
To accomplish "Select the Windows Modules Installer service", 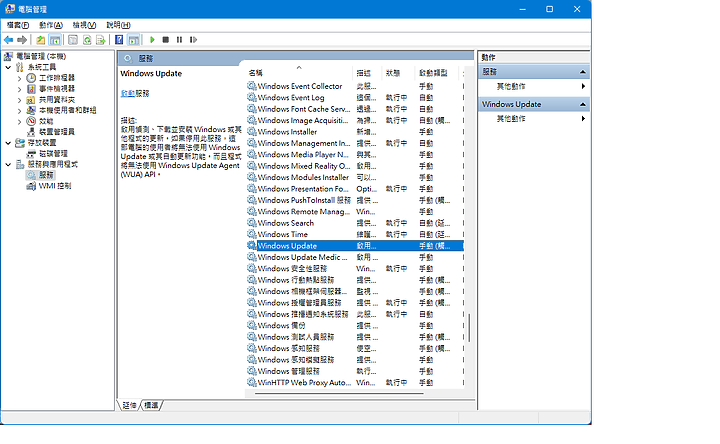I will (355, 177).
